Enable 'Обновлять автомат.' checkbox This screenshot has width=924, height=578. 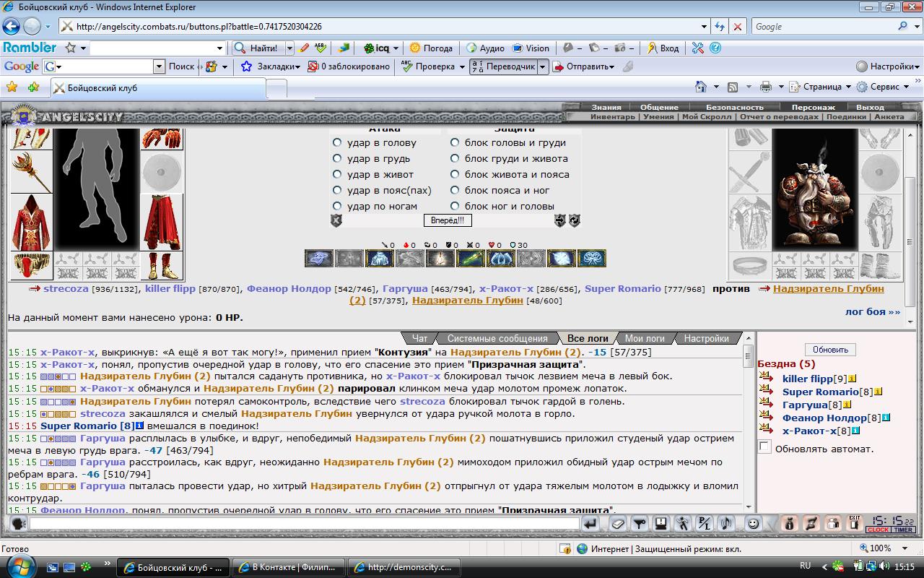click(x=764, y=447)
